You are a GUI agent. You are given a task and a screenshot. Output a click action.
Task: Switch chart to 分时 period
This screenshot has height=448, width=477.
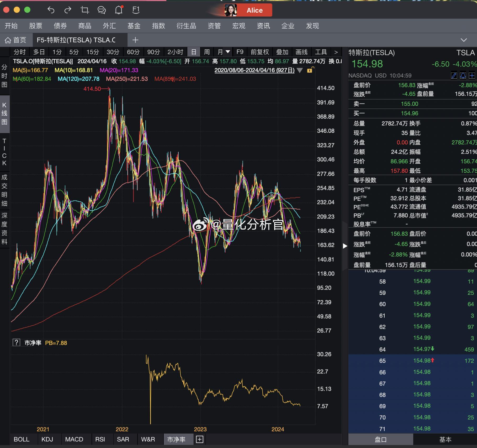pos(20,52)
